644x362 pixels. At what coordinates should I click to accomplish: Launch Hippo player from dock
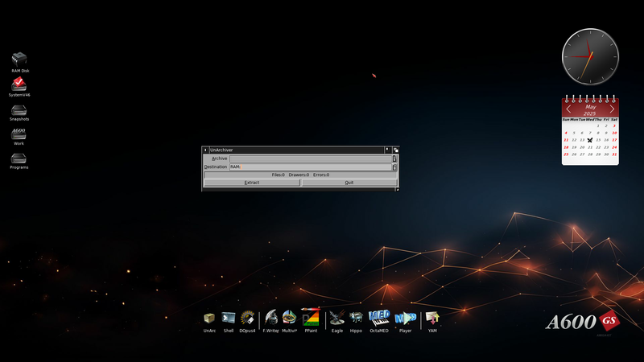[x=356, y=319]
